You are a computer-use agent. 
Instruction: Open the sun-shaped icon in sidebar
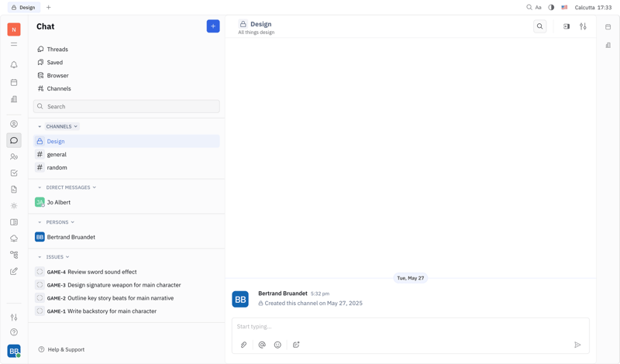coord(14,206)
